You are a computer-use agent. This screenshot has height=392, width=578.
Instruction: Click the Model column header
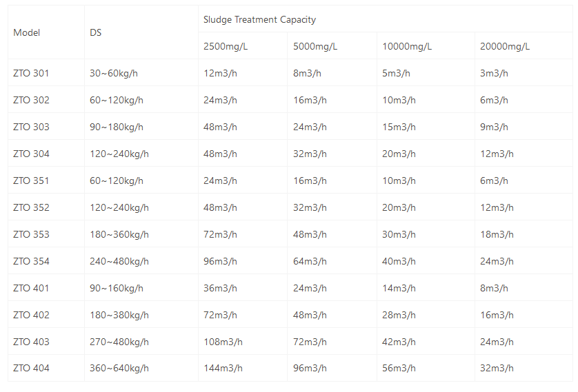tap(27, 32)
